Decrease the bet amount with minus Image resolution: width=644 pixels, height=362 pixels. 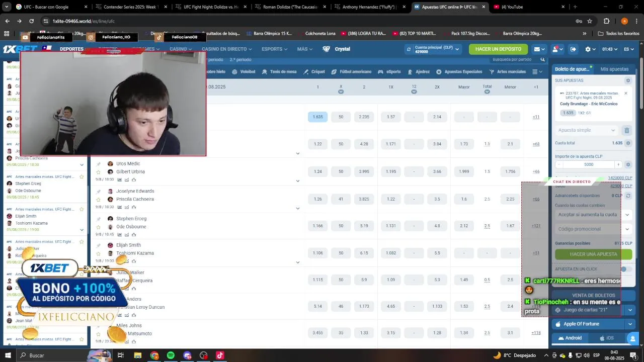point(559,164)
